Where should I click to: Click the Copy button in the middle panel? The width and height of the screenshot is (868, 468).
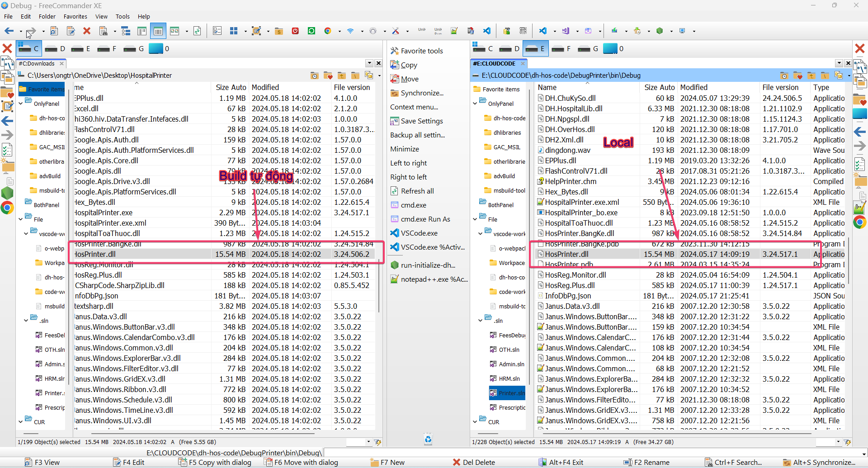(404, 65)
